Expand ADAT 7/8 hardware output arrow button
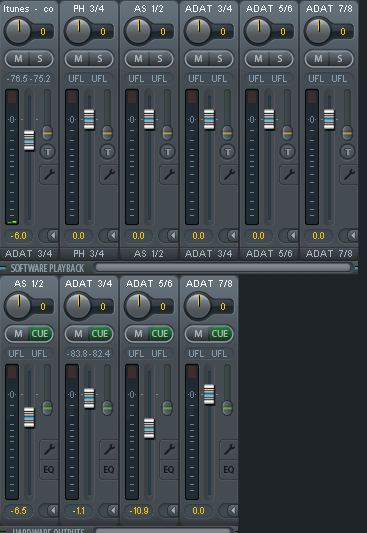 (x=229, y=510)
